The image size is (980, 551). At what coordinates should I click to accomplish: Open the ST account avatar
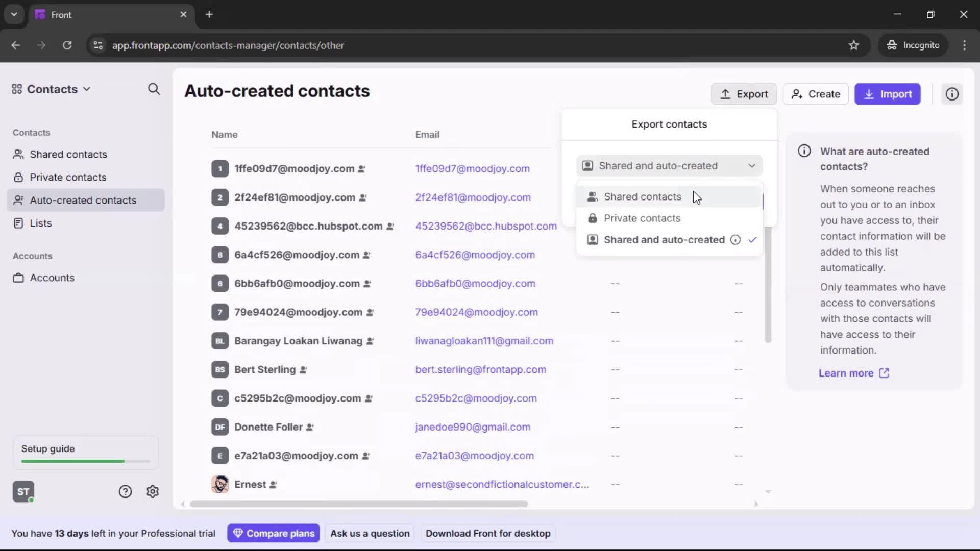click(x=23, y=491)
